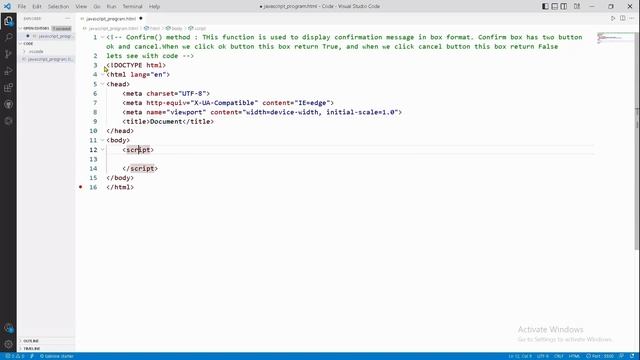The width and height of the screenshot is (640, 360).
Task: Open Customize Layout in title bar
Action: click(x=577, y=6)
